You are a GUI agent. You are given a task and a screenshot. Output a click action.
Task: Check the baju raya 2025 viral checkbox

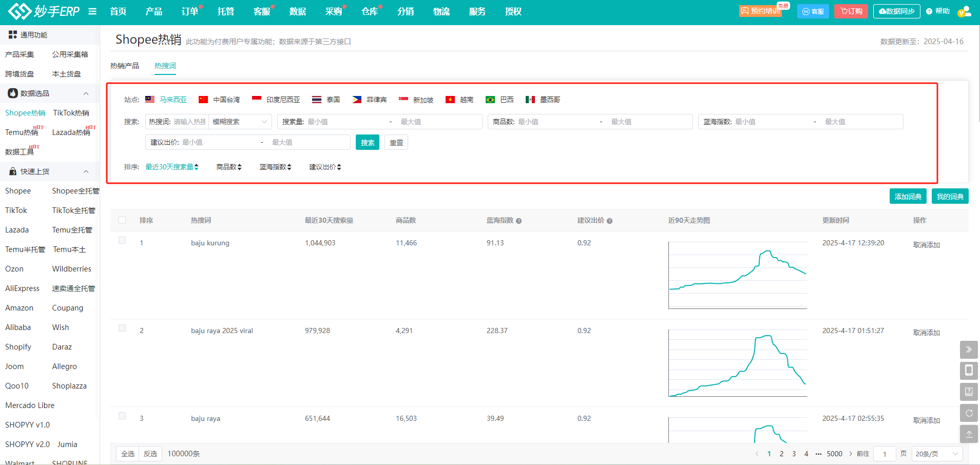122,328
